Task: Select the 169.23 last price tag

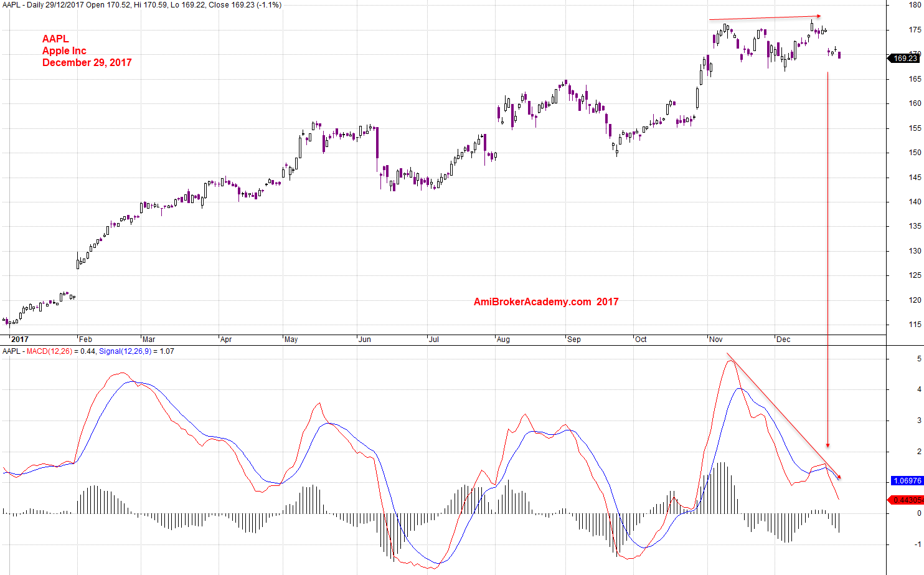Action: [x=904, y=59]
